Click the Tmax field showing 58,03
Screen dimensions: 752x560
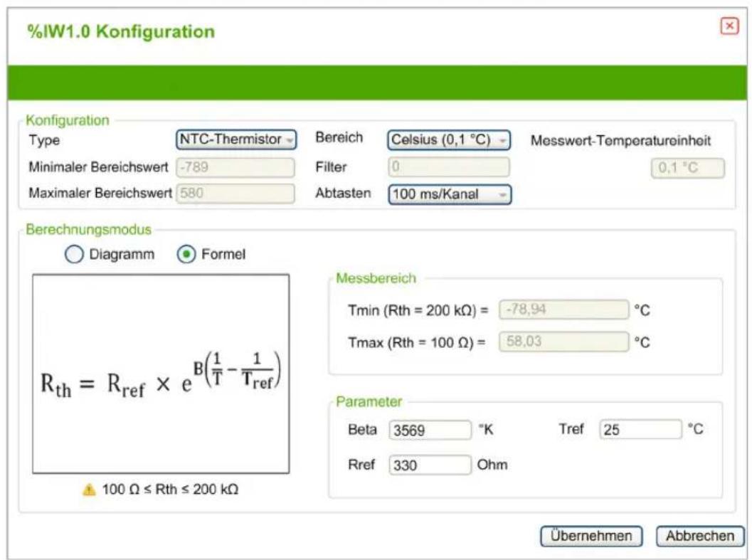pos(563,342)
